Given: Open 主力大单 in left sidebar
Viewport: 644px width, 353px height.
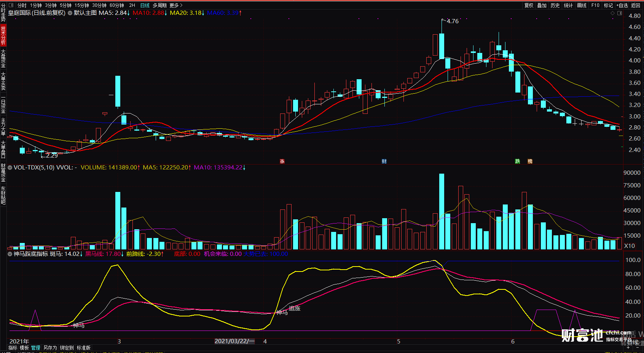Looking at the screenshot, I should (3, 127).
